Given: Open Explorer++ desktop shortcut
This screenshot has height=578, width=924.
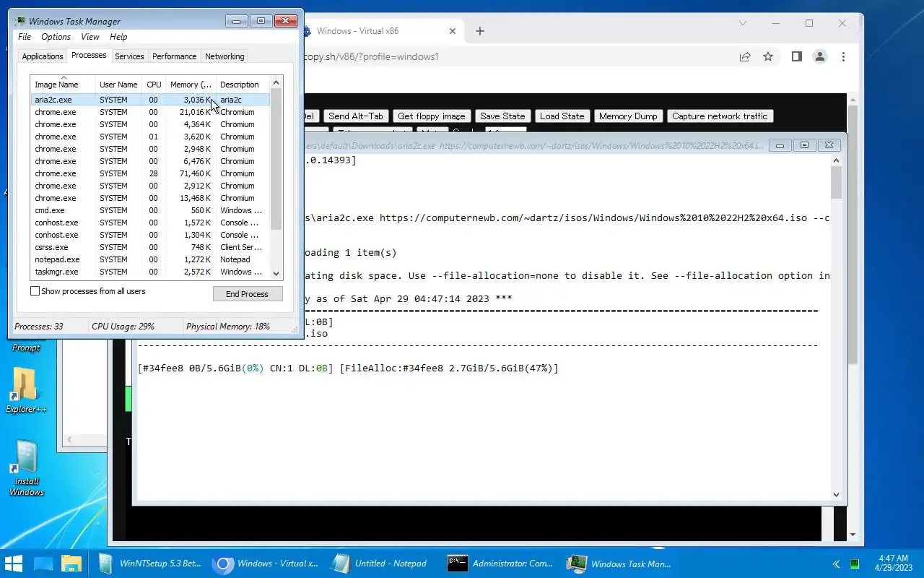Looking at the screenshot, I should coord(26,391).
